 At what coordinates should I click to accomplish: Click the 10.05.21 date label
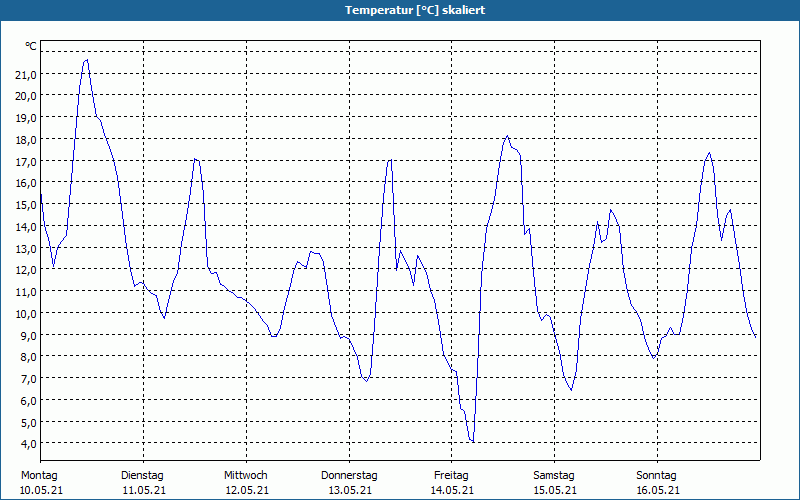41,490
